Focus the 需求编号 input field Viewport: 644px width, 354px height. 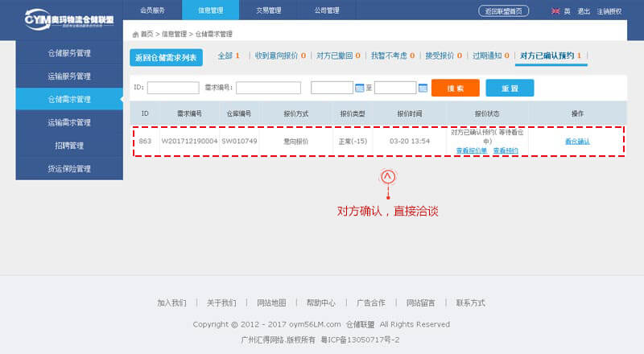click(x=268, y=88)
